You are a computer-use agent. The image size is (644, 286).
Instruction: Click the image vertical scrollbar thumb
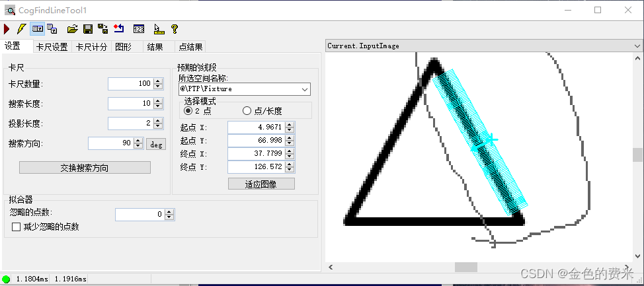[637, 155]
